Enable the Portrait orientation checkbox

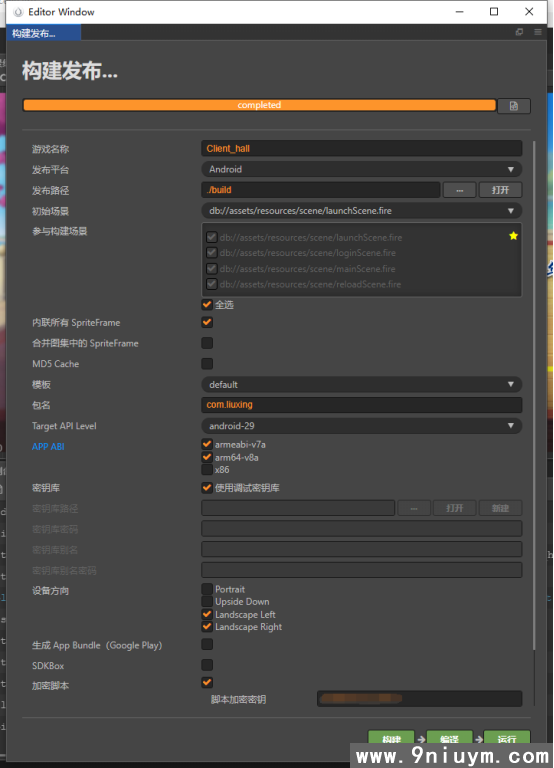point(207,589)
